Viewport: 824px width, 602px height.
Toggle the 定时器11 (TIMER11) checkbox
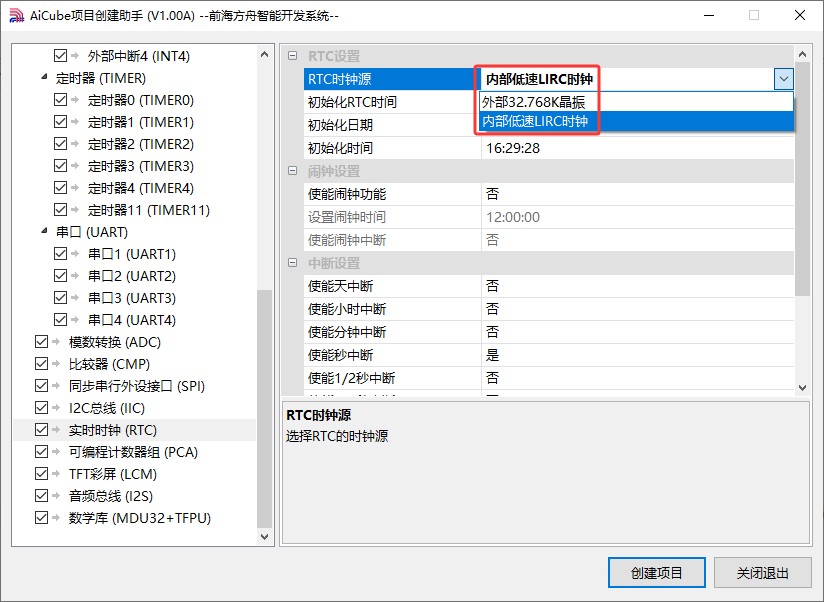[60, 210]
